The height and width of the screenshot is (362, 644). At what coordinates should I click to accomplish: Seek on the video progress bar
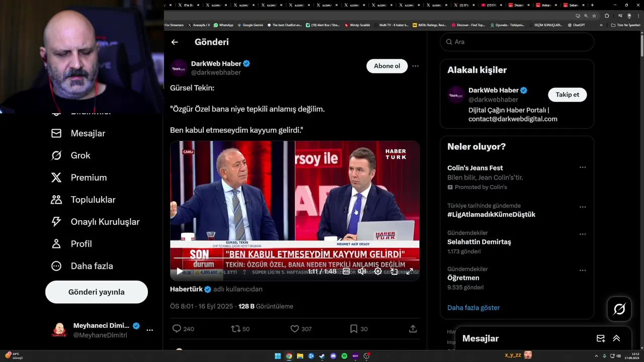(x=294, y=258)
